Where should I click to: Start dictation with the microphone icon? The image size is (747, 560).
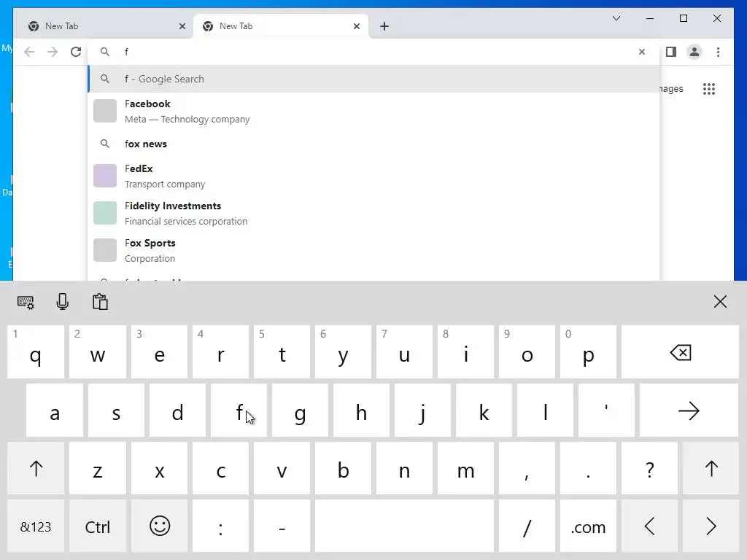[63, 302]
